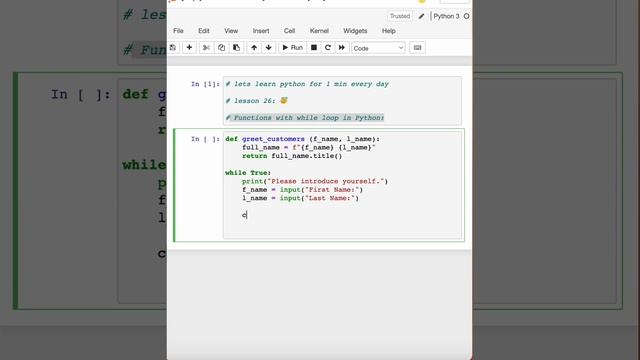This screenshot has height=360, width=640.
Task: Open the Cell menu
Action: [289, 31]
